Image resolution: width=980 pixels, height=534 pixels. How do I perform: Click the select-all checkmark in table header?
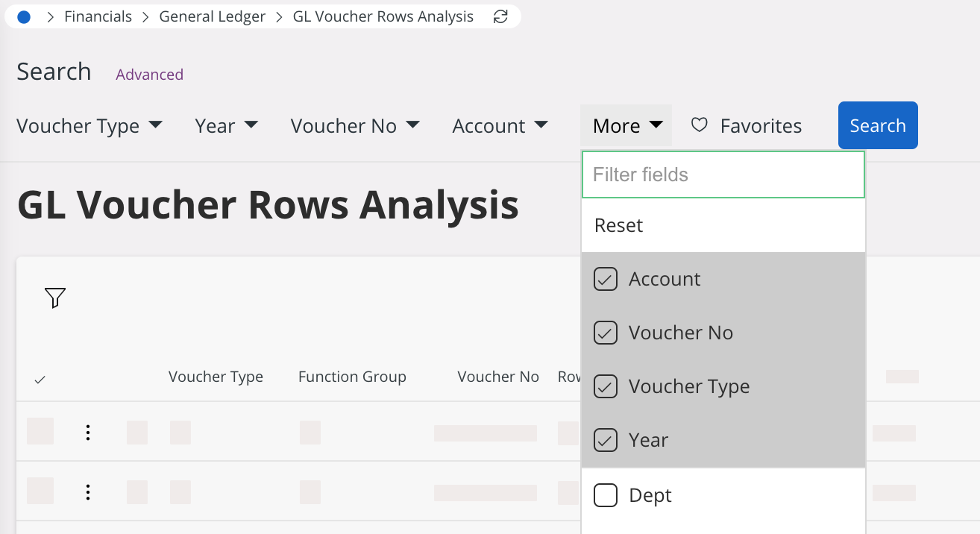point(40,380)
